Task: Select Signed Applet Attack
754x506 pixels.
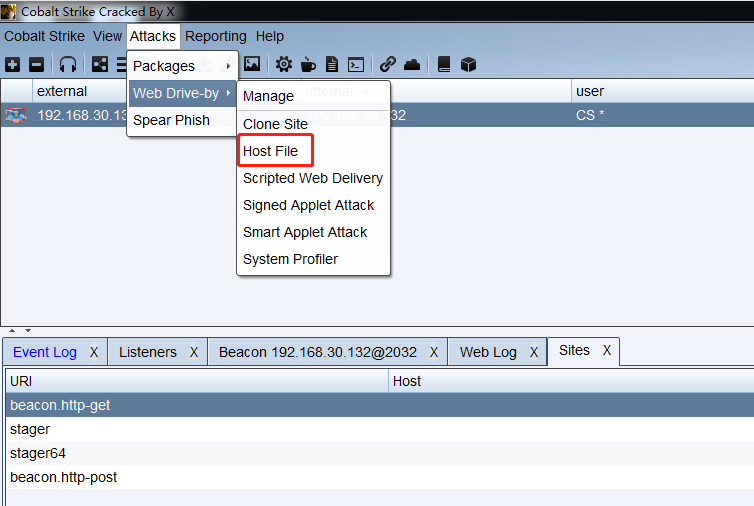Action: (314, 205)
